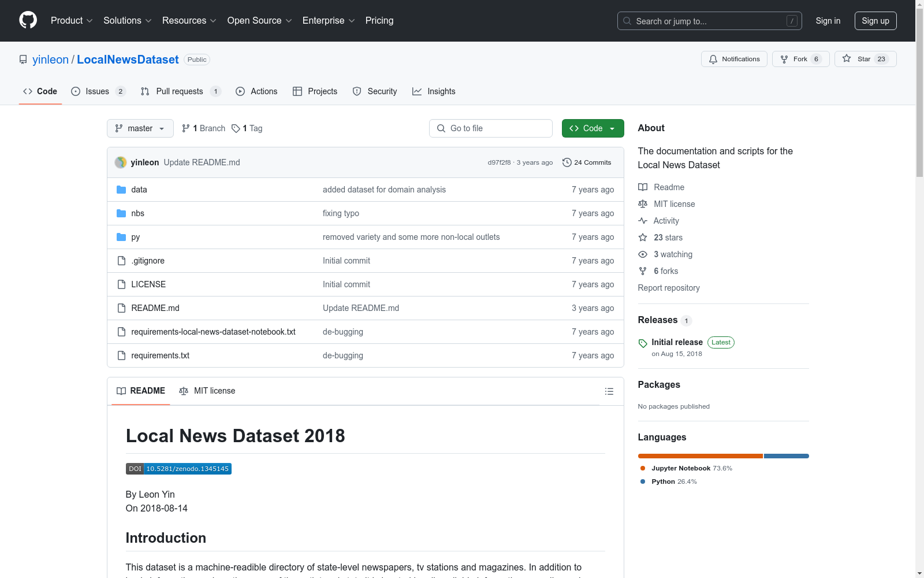Click the commit history clock icon
The width and height of the screenshot is (924, 578).
coord(567,162)
